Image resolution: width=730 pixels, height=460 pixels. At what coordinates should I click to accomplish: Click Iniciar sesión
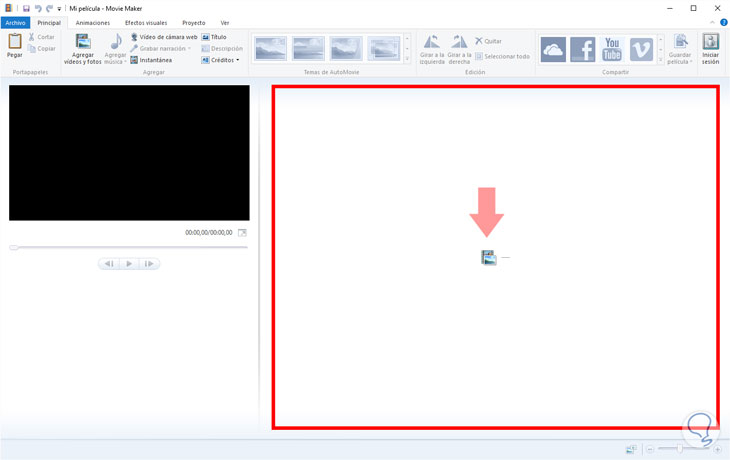710,49
